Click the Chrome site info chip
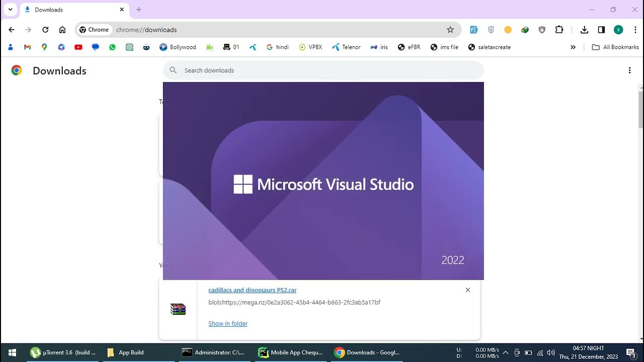This screenshot has height=362, width=644. [94, 30]
